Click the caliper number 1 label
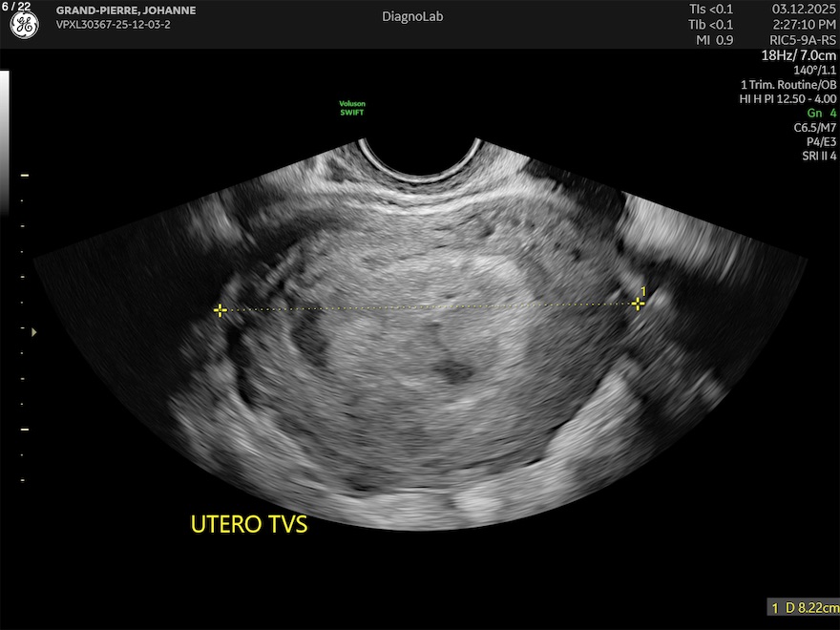 [x=643, y=290]
